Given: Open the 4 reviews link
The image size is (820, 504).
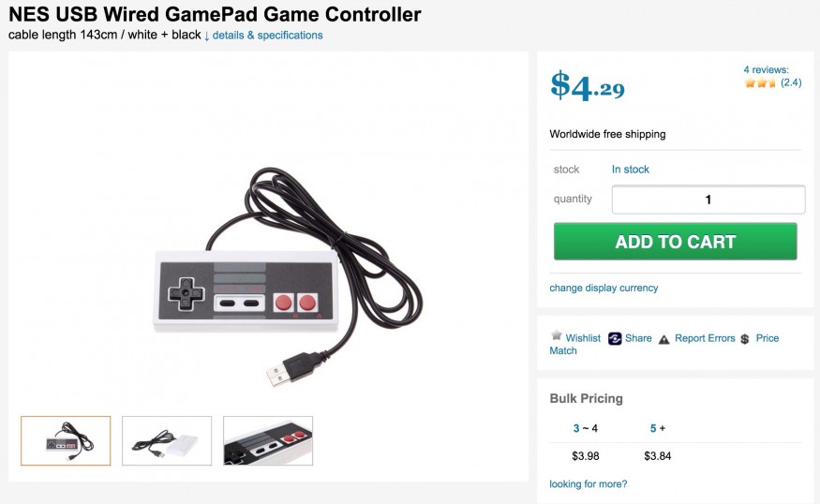Looking at the screenshot, I should coord(767,69).
